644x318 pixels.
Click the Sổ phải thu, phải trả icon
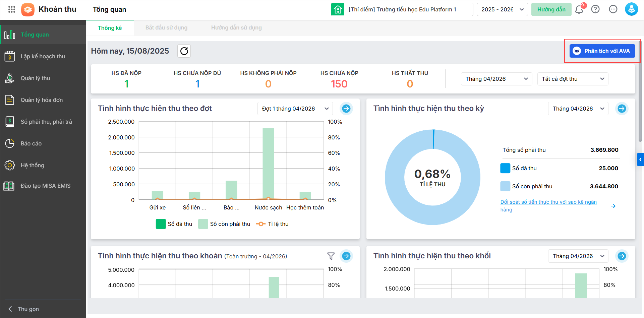10,122
